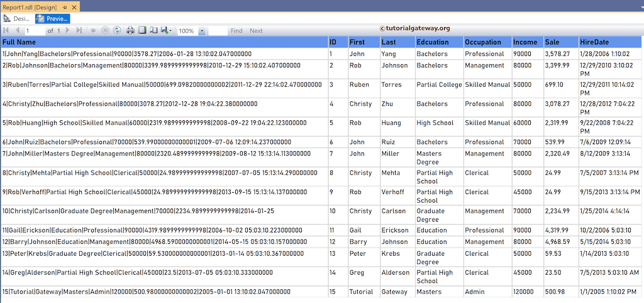644x303 pixels.
Task: Click the last name cell Torres
Action: click(397, 88)
